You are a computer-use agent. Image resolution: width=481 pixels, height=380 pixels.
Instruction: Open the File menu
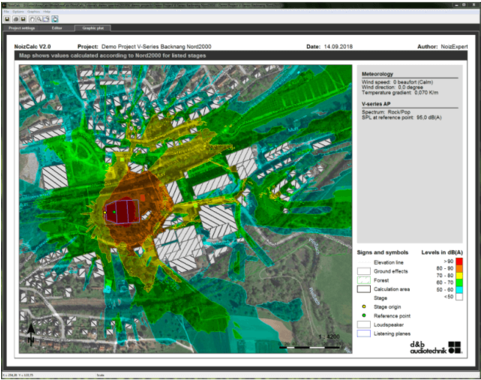point(6,12)
